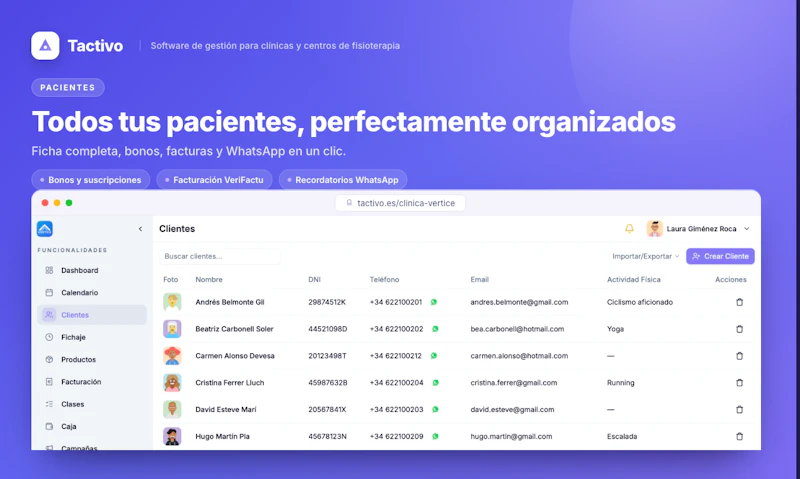Click the Nombre column header

pos(209,280)
